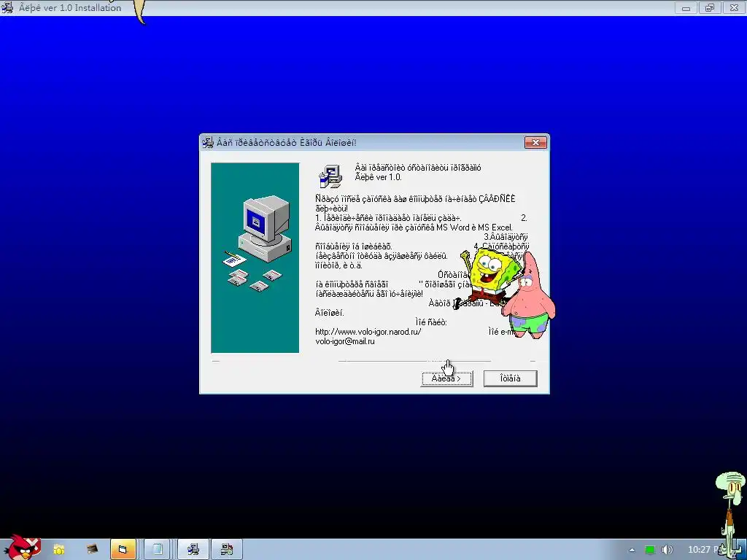Click the 10:27 clock in the system tray
Screen dimensions: 747x560
pyautogui.click(x=704, y=550)
